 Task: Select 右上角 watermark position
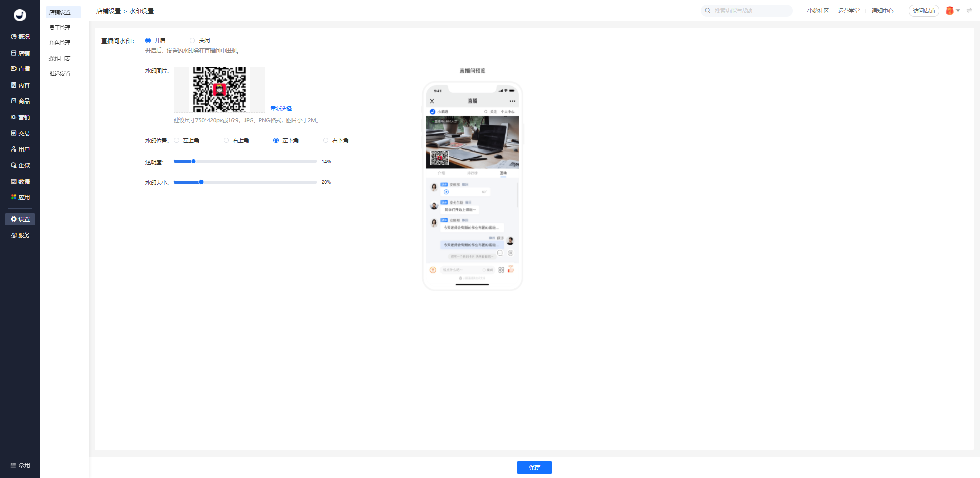[226, 140]
